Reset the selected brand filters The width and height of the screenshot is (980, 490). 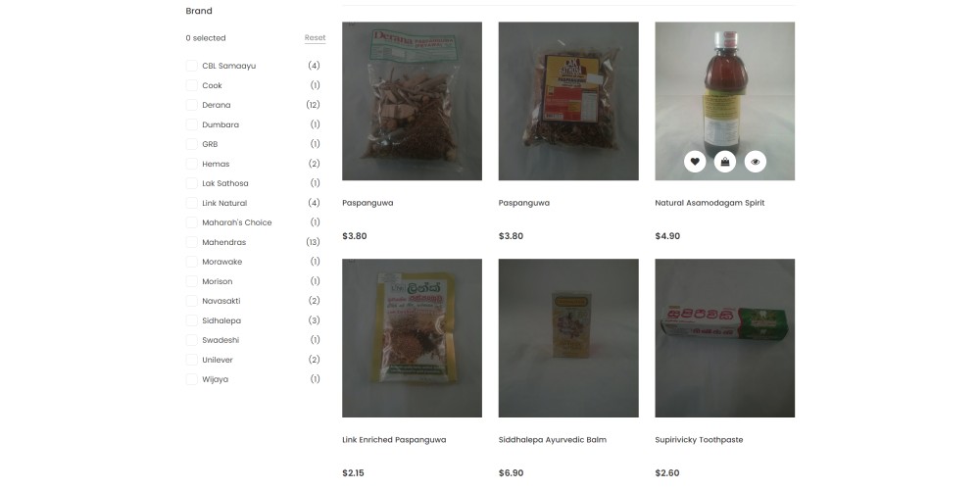pyautogui.click(x=315, y=38)
